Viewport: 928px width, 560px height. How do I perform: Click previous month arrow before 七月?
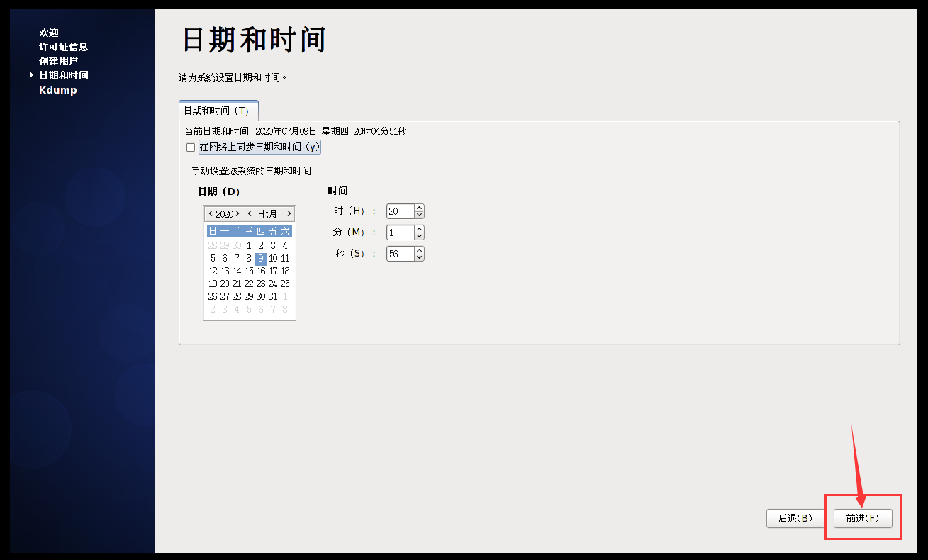(x=250, y=213)
